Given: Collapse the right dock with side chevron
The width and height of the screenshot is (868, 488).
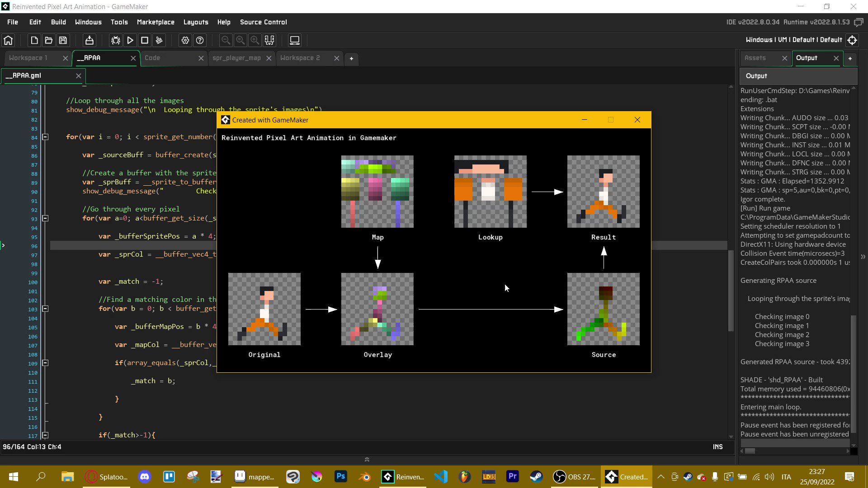Looking at the screenshot, I should (x=863, y=257).
